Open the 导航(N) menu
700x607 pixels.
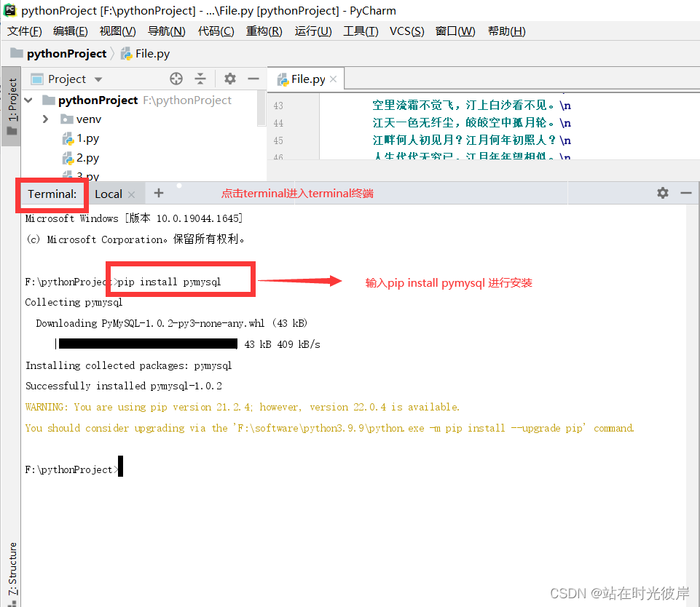[x=167, y=31]
